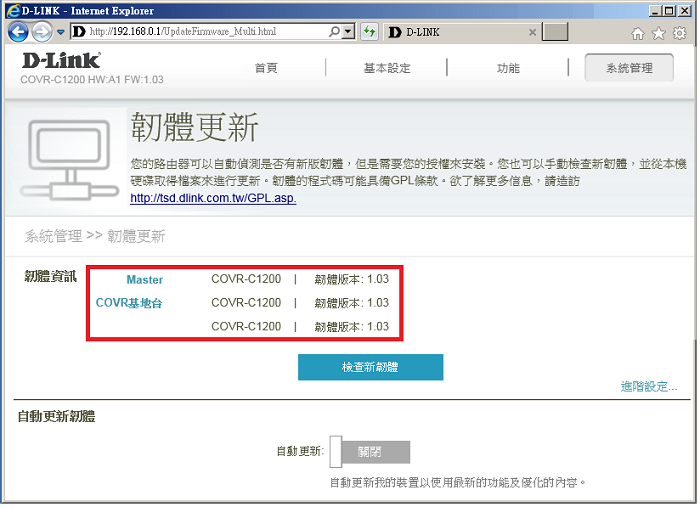
Task: Open the 功能 menu
Action: point(508,68)
